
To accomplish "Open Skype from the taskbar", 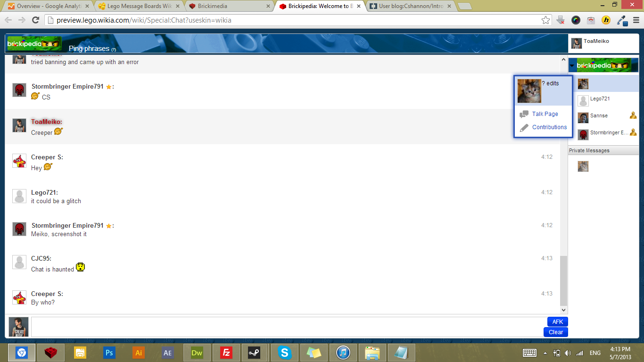I will 284,353.
